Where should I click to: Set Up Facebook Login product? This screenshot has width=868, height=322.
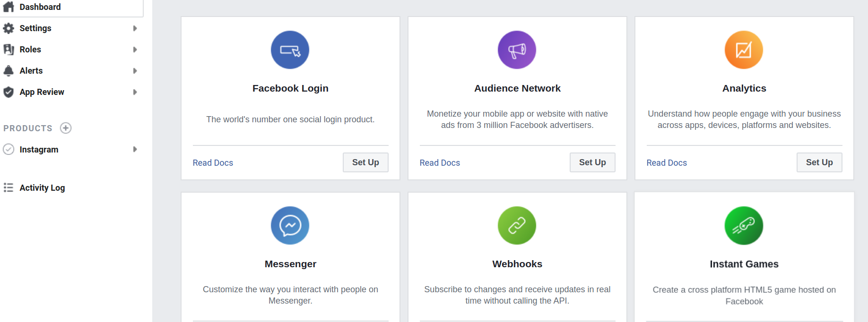pos(365,162)
